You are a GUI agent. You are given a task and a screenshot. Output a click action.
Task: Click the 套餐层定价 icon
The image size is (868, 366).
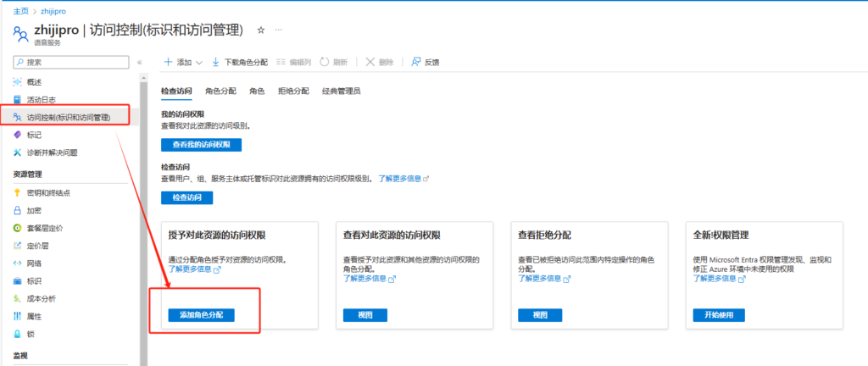[x=17, y=228]
